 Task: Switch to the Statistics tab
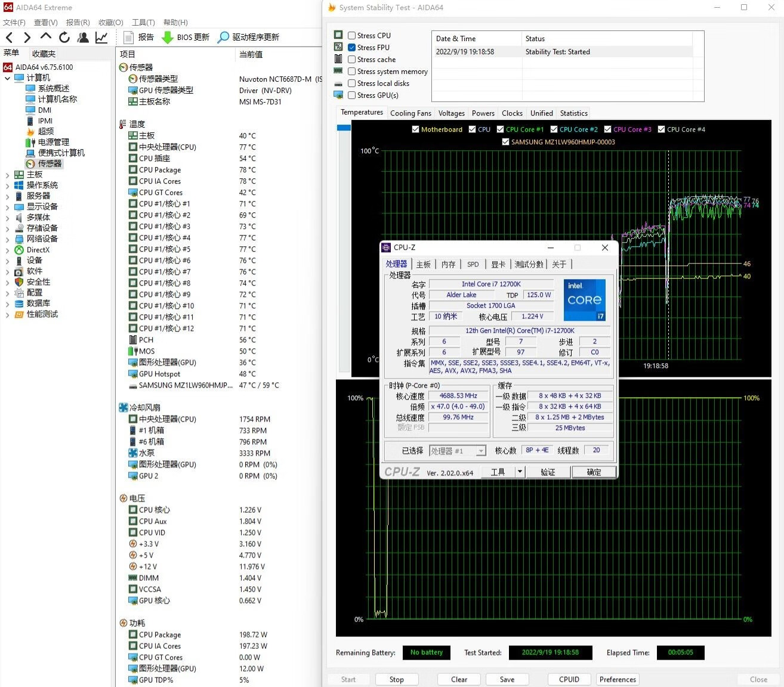point(574,113)
